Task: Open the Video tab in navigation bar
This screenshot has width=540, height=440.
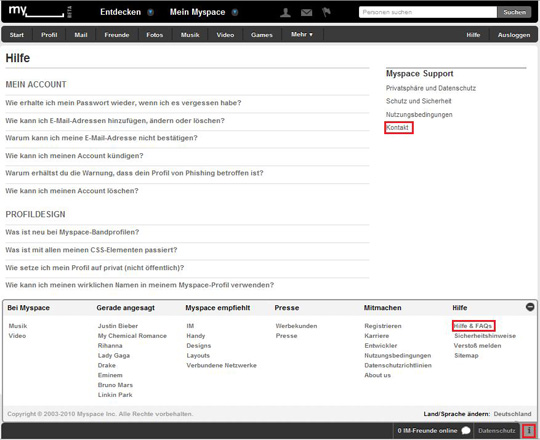Action: (x=225, y=35)
